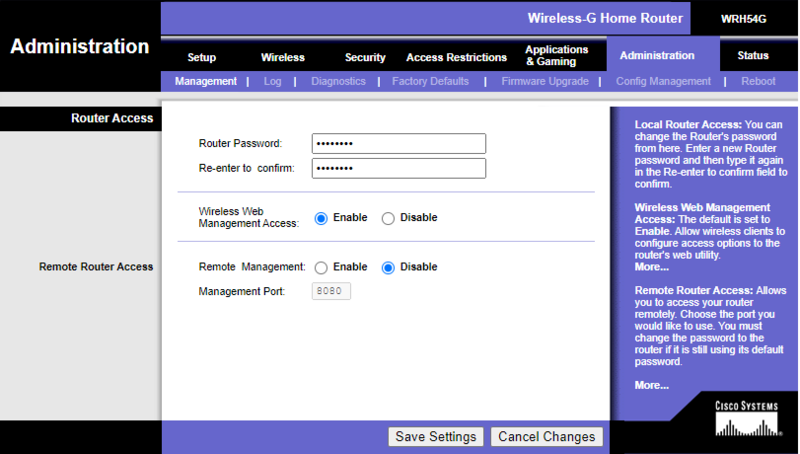Click the Local Router Access help heading

tap(688, 124)
